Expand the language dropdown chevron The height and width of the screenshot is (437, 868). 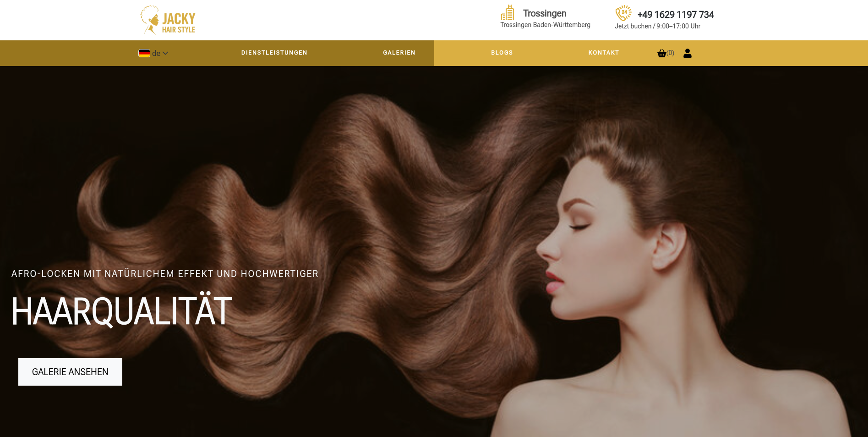click(165, 53)
